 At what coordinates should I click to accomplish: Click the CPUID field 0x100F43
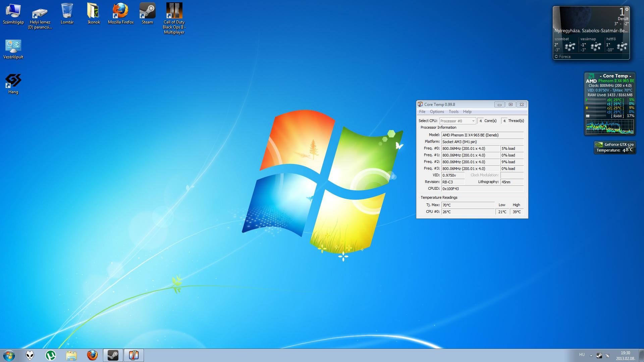pyautogui.click(x=482, y=189)
